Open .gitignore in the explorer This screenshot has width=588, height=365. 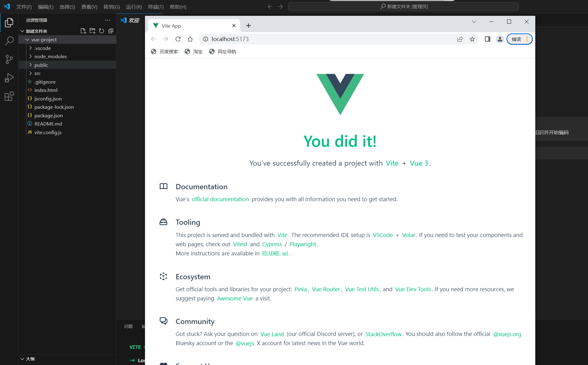pos(67,82)
